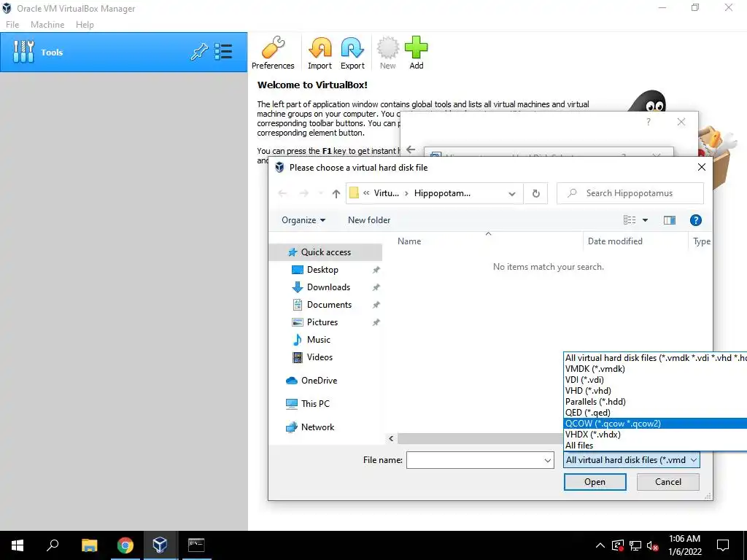747x560 pixels.
Task: Select the Tools item in left panel
Action: click(x=124, y=52)
